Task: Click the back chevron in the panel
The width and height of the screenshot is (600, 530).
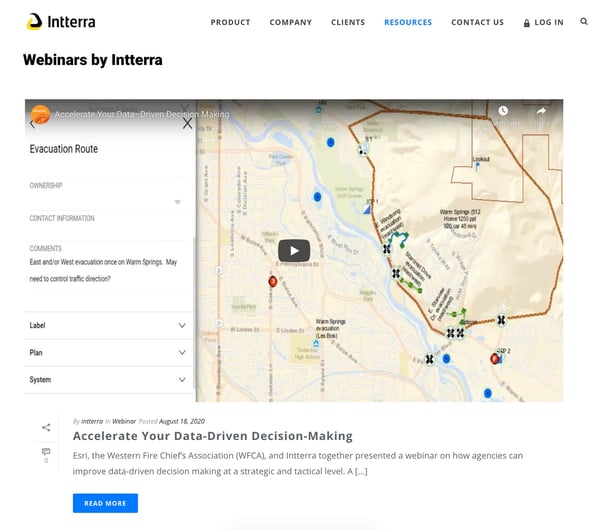Action: 32,124
